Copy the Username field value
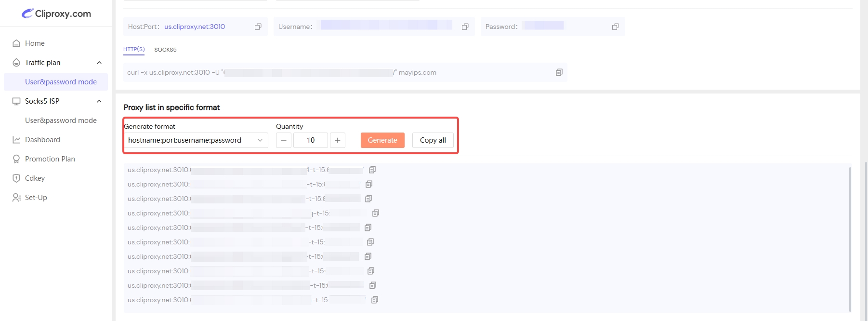868x321 pixels. point(465,27)
